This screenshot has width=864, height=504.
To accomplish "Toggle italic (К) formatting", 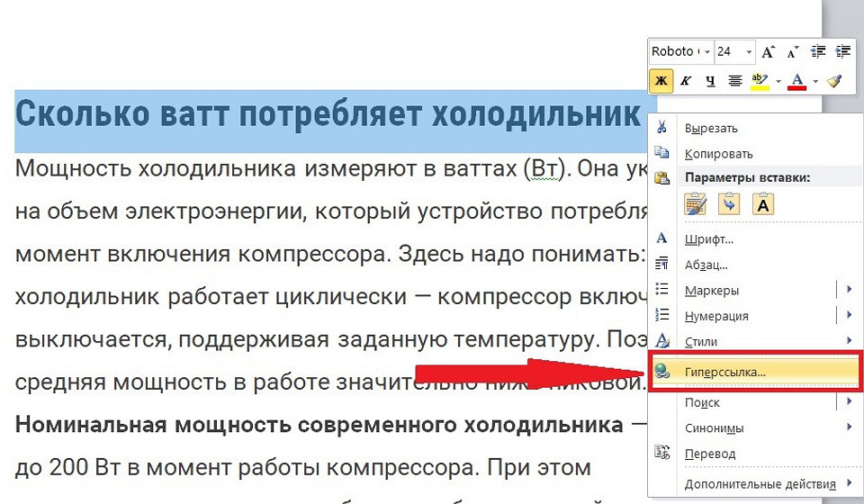I will click(686, 81).
